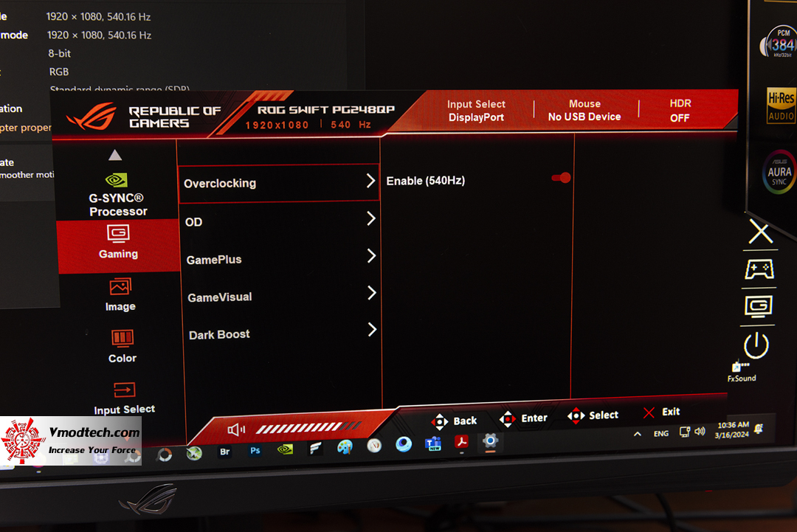Click the OSD volume speaker icon
Screen dimensions: 797x532
pyautogui.click(x=236, y=430)
